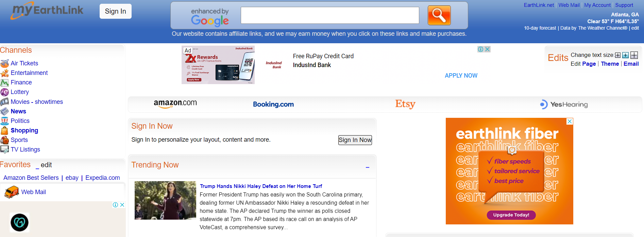This screenshot has width=644, height=237.
Task: Open the Expedia.com favorite link
Action: [x=103, y=178]
